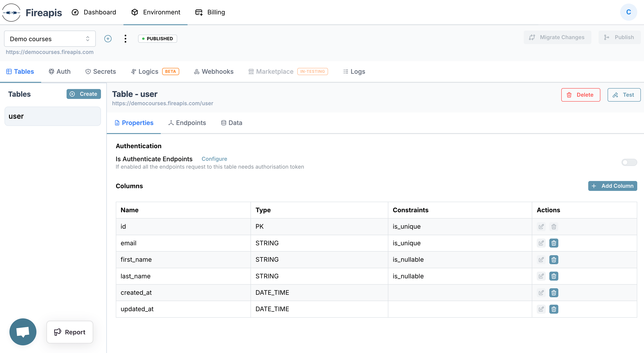Select the Endpoints tab
644x353 pixels.
[187, 123]
